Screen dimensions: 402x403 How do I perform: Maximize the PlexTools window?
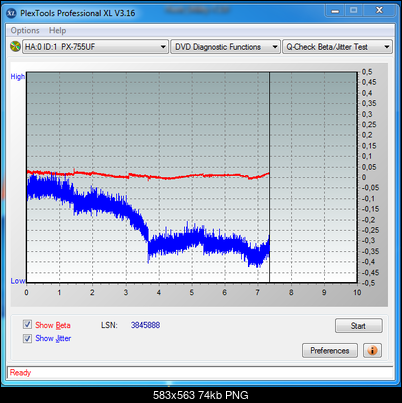[354, 11]
